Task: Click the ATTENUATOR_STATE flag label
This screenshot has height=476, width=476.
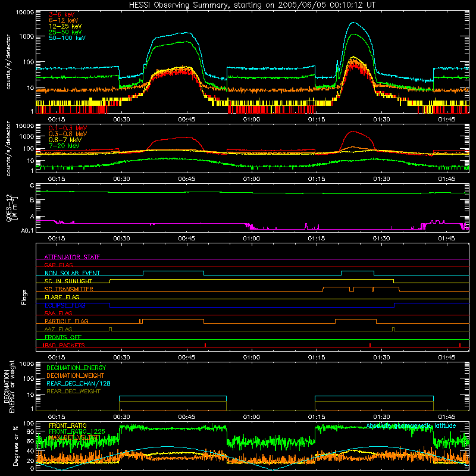Action: pyautogui.click(x=72, y=257)
